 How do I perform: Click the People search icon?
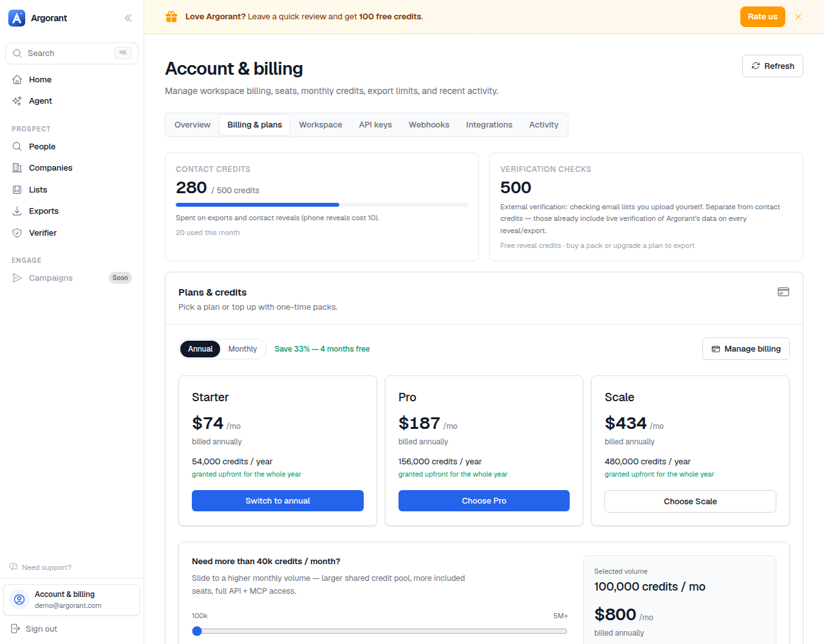pyautogui.click(x=17, y=147)
